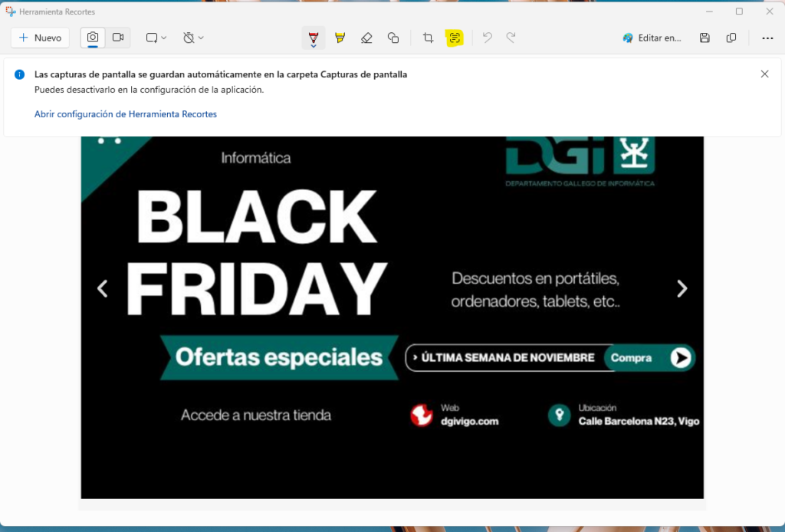Viewport: 785px width, 532px height.
Task: Switch to screenshot capture mode
Action: pos(92,37)
